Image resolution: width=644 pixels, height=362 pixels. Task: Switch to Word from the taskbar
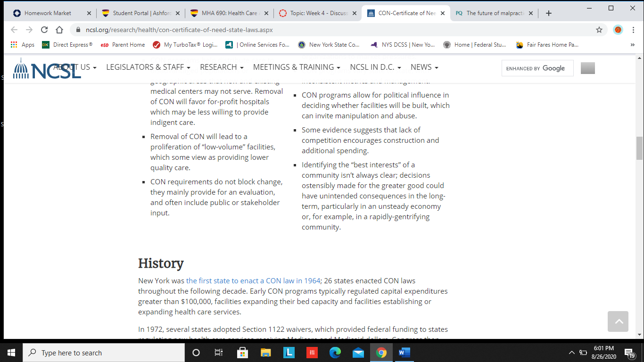[x=405, y=353]
